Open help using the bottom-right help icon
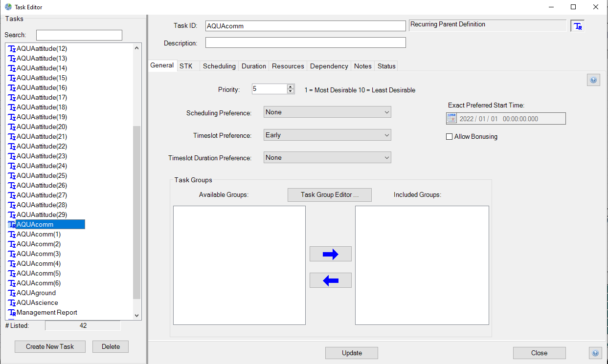The width and height of the screenshot is (608, 364). pyautogui.click(x=595, y=353)
